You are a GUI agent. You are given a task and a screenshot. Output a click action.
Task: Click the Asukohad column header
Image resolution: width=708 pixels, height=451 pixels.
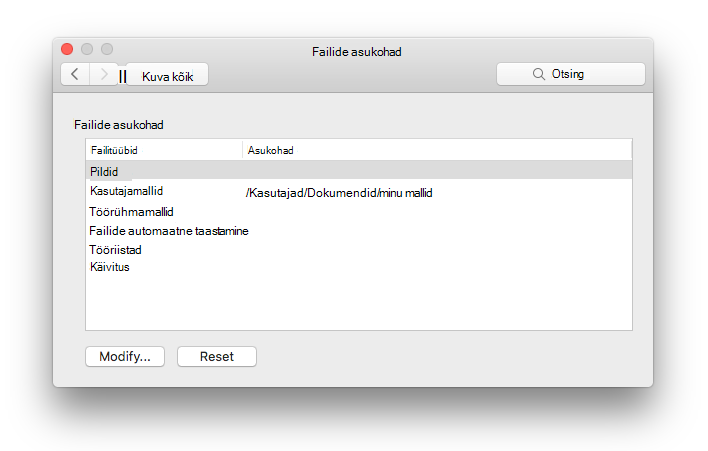point(437,150)
